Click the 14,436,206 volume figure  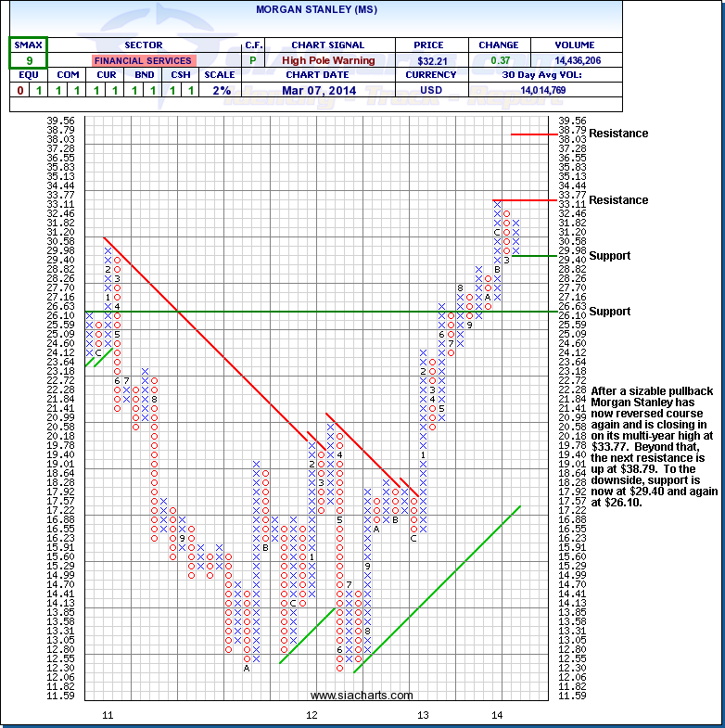[x=574, y=60]
